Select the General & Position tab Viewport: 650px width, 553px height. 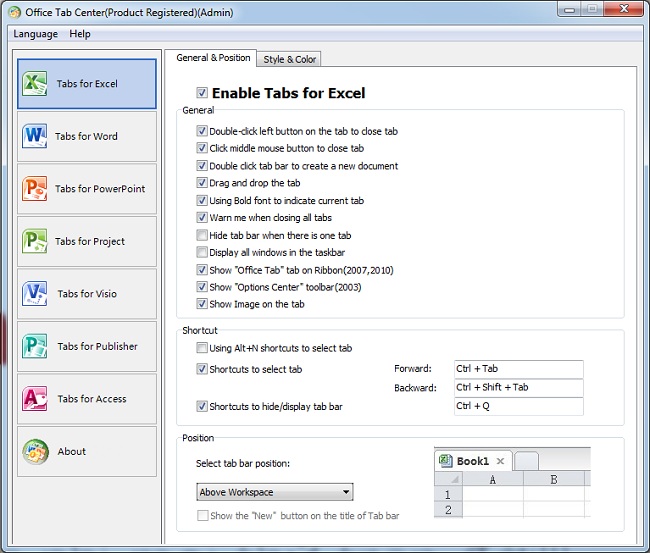point(213,58)
